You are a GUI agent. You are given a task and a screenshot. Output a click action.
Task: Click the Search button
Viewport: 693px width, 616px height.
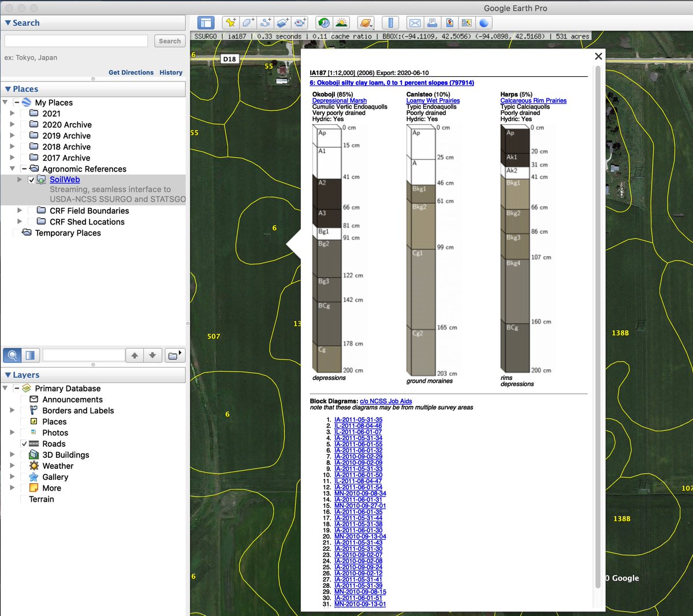(170, 41)
